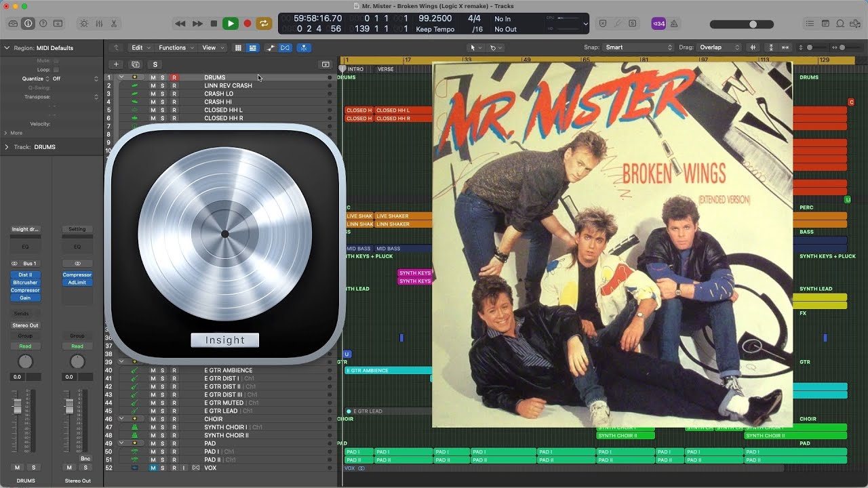
Task: Toggle the Flex bowtie icon
Action: (285, 47)
